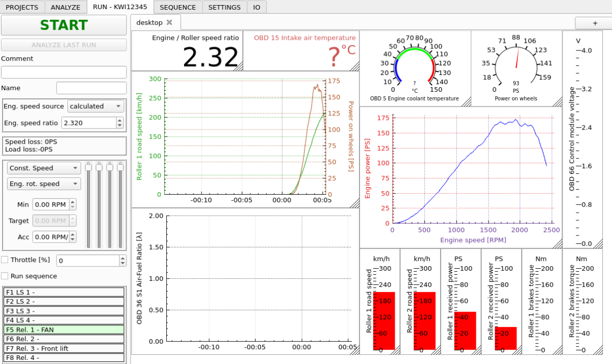Click inside the Name input field

tap(91, 88)
